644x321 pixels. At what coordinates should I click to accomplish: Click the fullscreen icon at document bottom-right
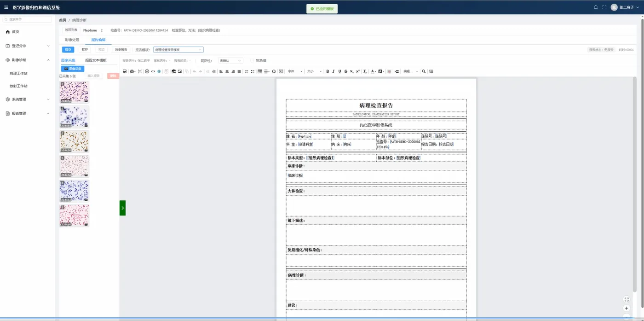[627, 299]
